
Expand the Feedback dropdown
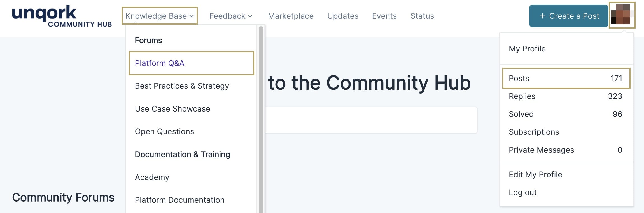[x=231, y=16]
